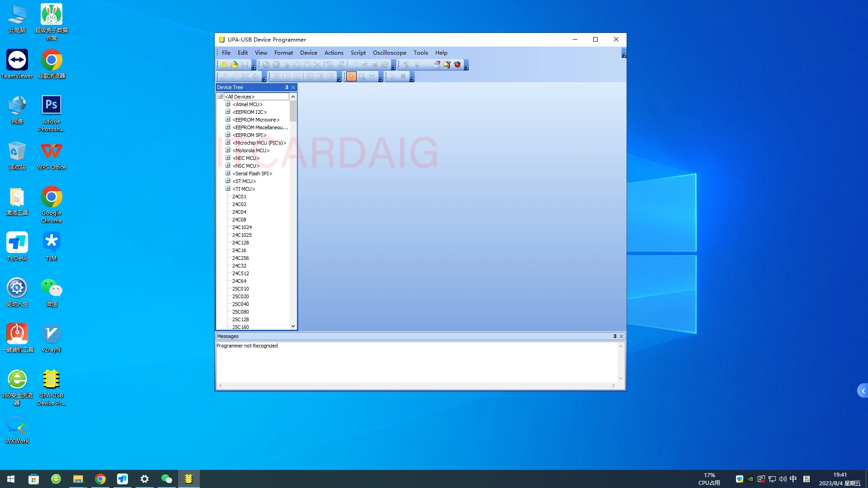868x488 pixels.
Task: Click the New Device chip icon in toolbar
Action: (x=224, y=65)
